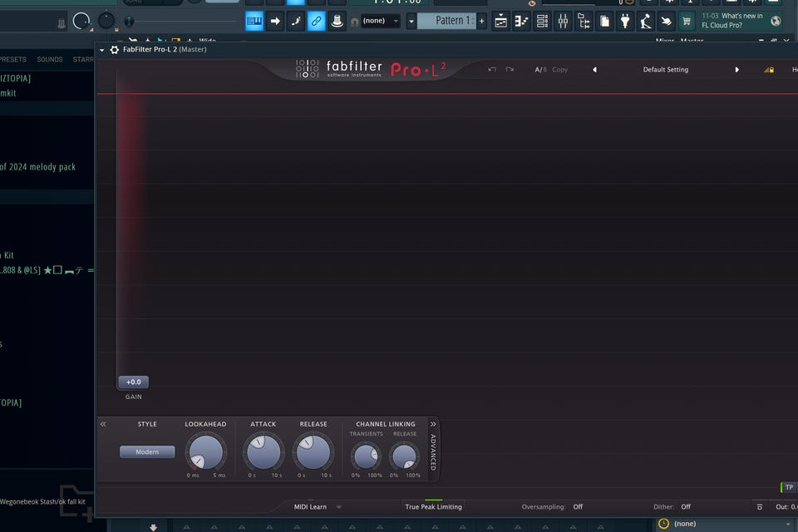Select 'Wegonebeok Stash/ok fall kit' entry

point(42,501)
